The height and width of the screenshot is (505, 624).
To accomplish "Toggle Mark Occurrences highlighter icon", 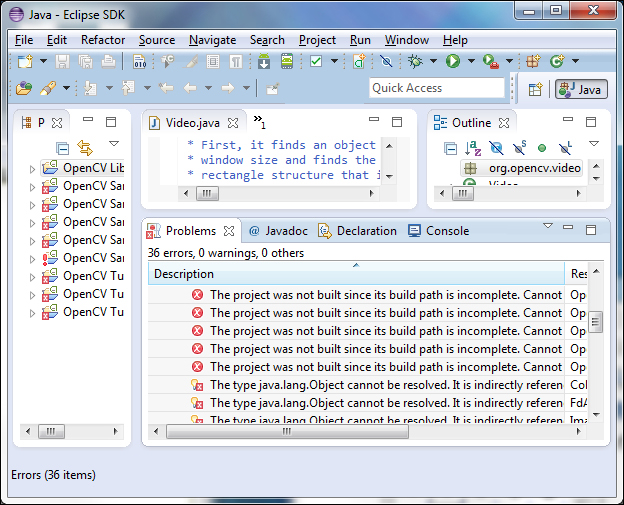I will pos(190,62).
